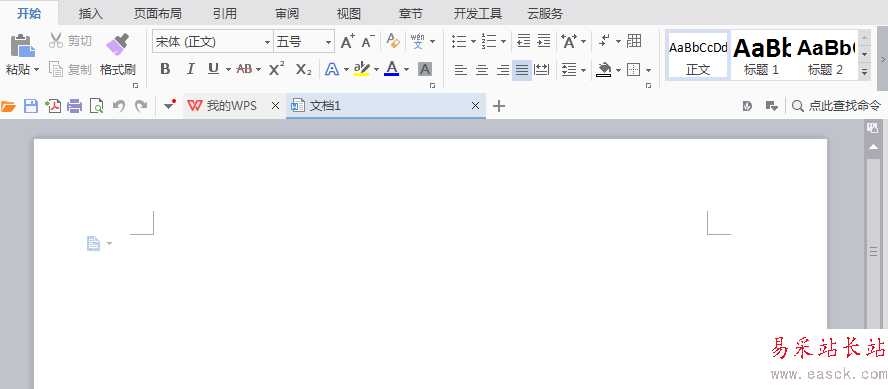Viewport: 888px width, 389px height.
Task: Click the Cut (剪切) scissors button
Action: tap(70, 41)
